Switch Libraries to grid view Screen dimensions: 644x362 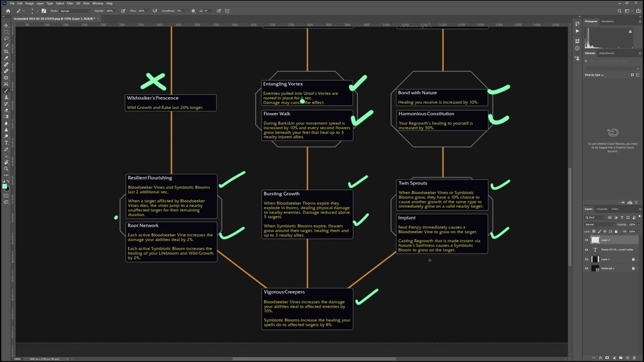[632, 75]
